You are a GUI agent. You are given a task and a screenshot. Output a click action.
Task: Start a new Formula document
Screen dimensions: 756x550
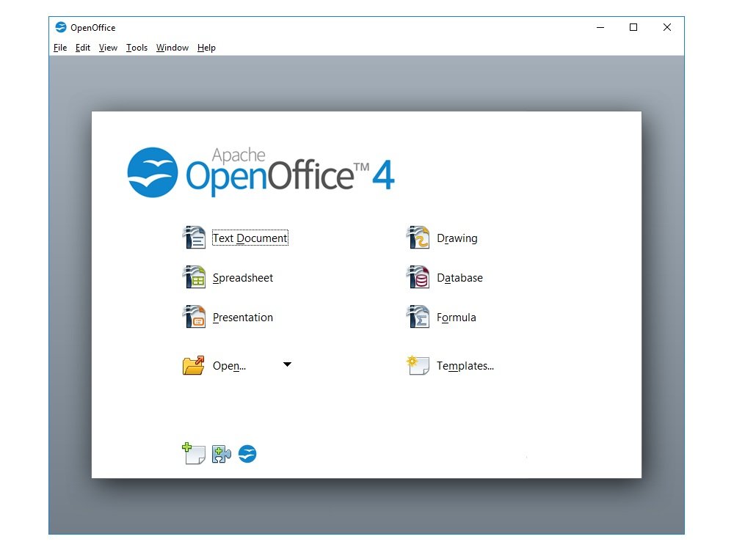pyautogui.click(x=456, y=318)
